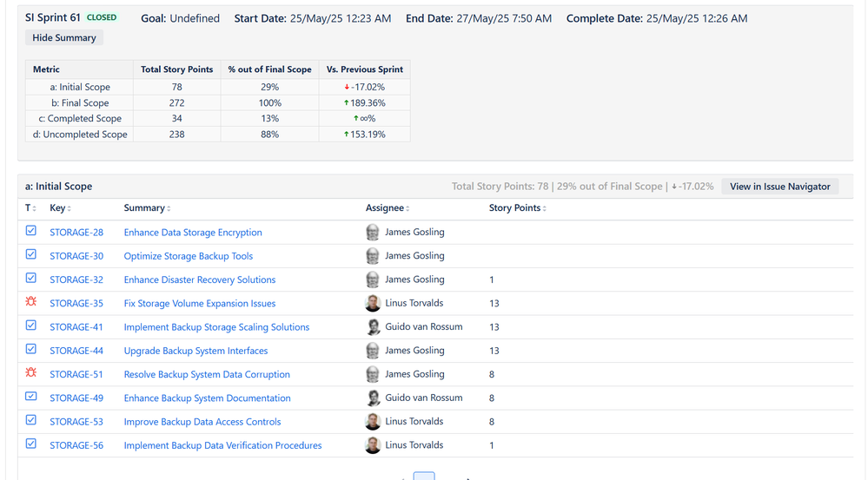The width and height of the screenshot is (868, 480).
Task: Click task type icon for STORAGE-53
Action: [31, 420]
